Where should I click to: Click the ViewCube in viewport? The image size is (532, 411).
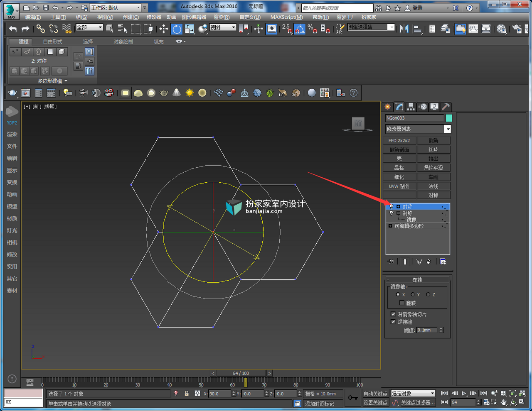pos(358,123)
